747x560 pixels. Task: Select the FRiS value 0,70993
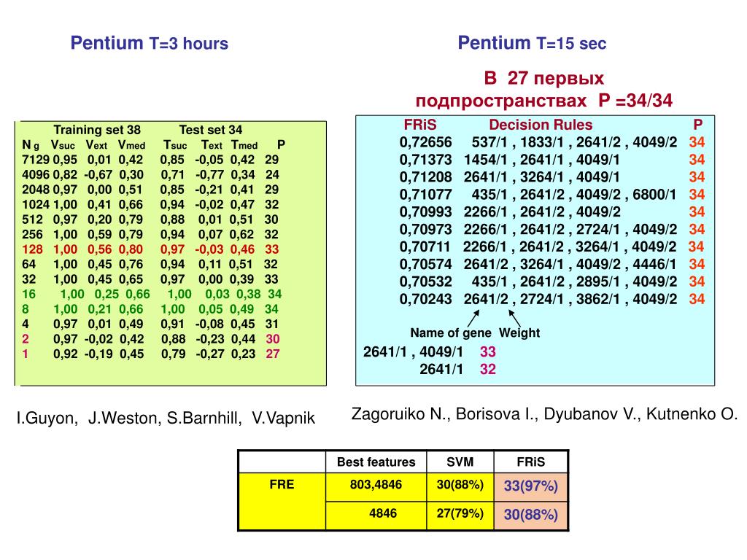pyautogui.click(x=425, y=212)
